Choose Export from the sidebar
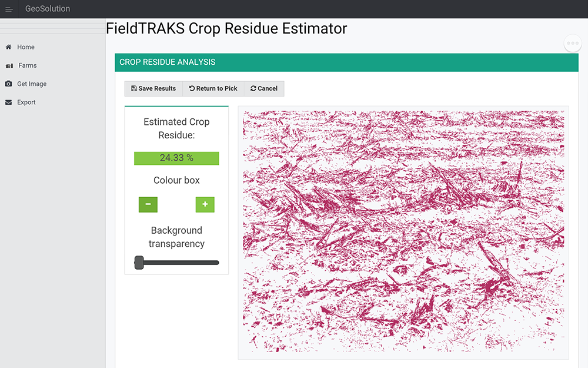 coord(26,102)
